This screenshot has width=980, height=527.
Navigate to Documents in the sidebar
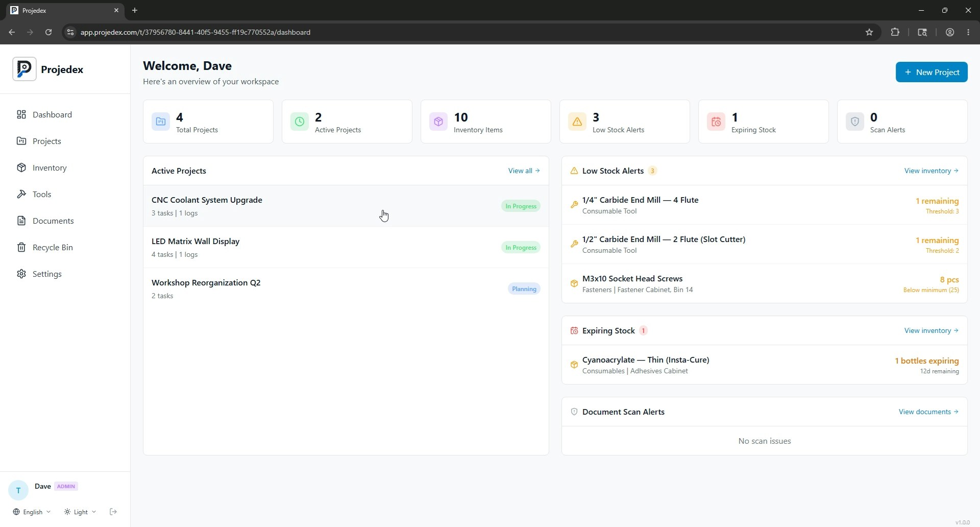pos(65,221)
